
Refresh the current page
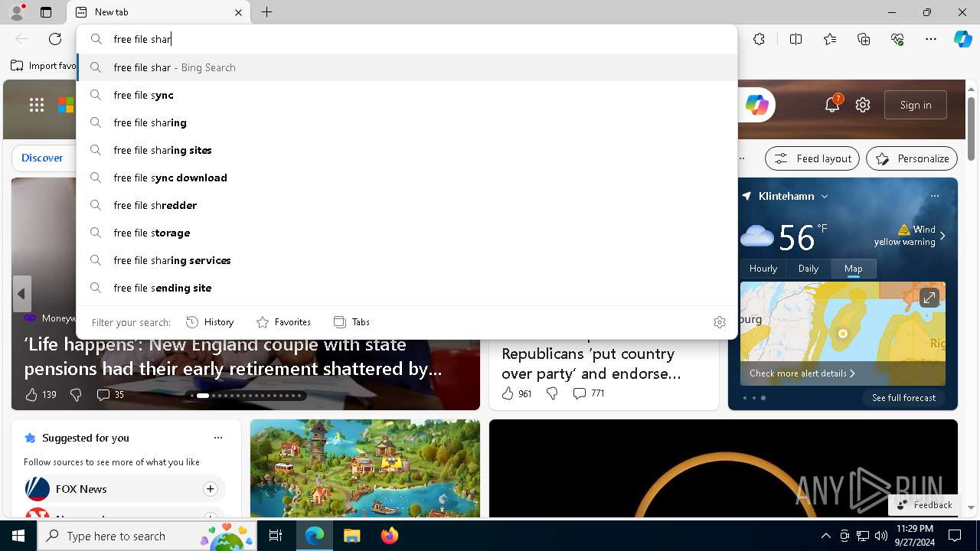click(55, 39)
